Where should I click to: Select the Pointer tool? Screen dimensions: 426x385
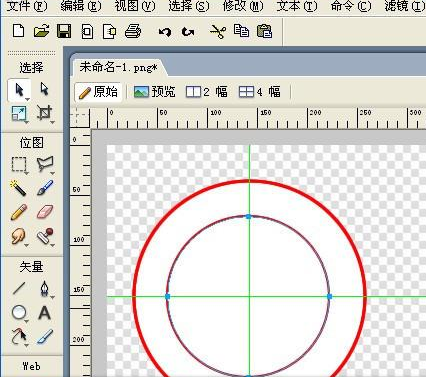(x=19, y=90)
